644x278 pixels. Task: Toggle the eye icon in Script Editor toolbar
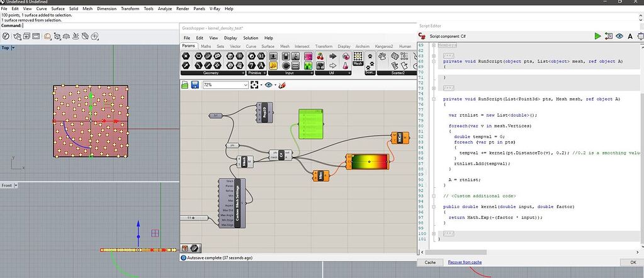click(619, 37)
